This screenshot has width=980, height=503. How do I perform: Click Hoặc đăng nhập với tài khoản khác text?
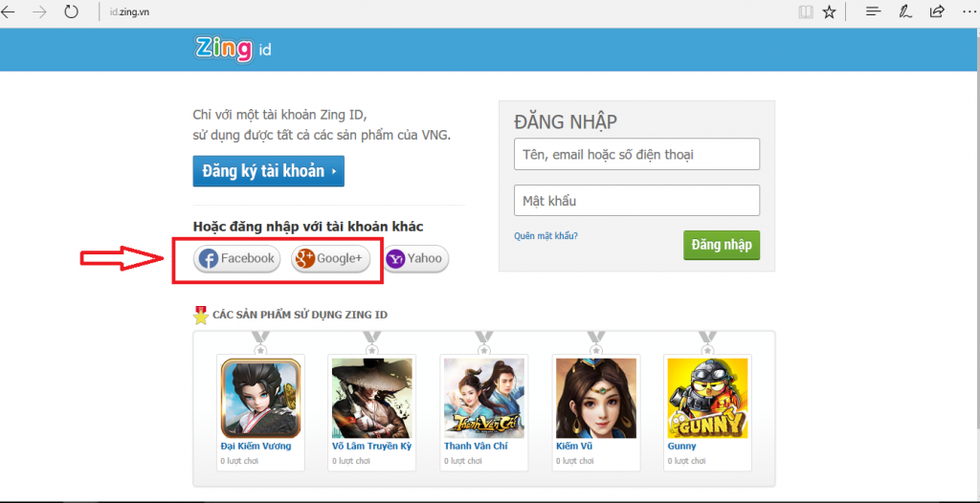click(308, 227)
